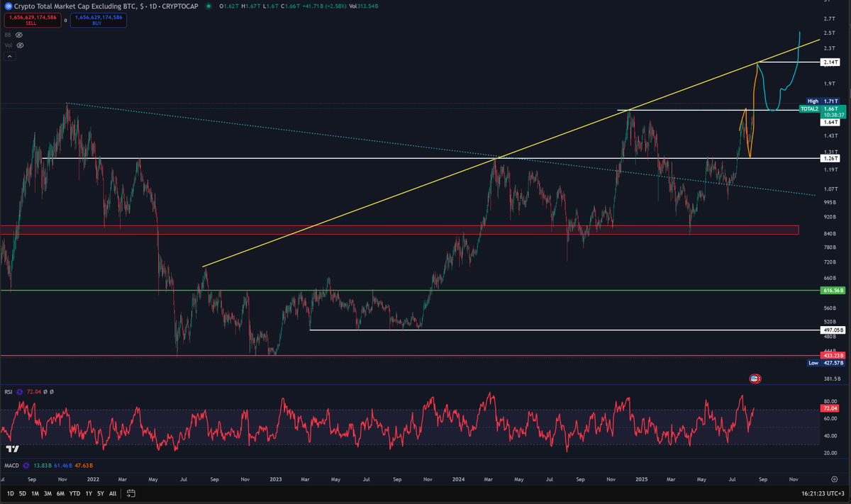Select the 3M time range

coord(48,493)
